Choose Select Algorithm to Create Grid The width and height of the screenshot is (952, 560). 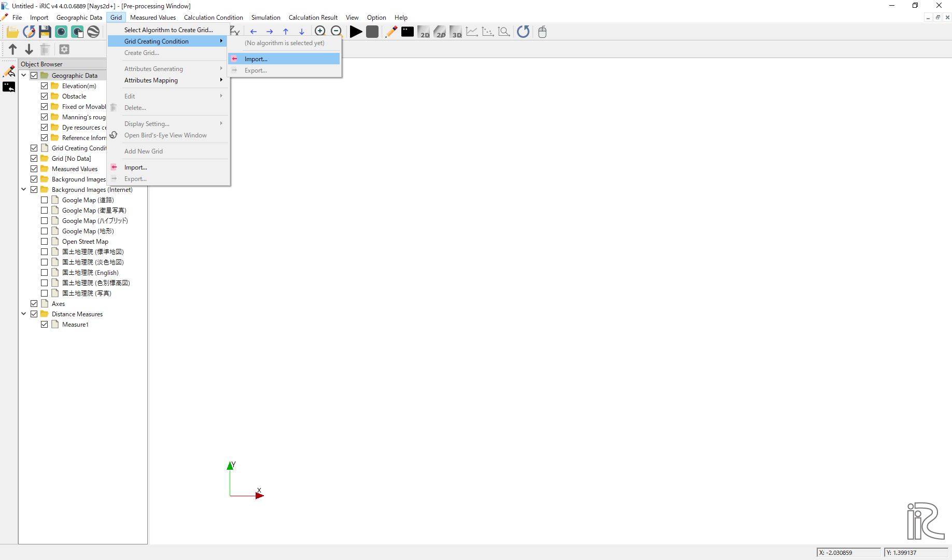[x=169, y=30]
